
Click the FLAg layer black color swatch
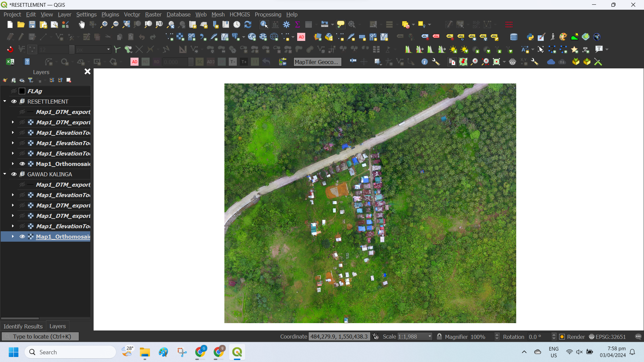[22, 91]
